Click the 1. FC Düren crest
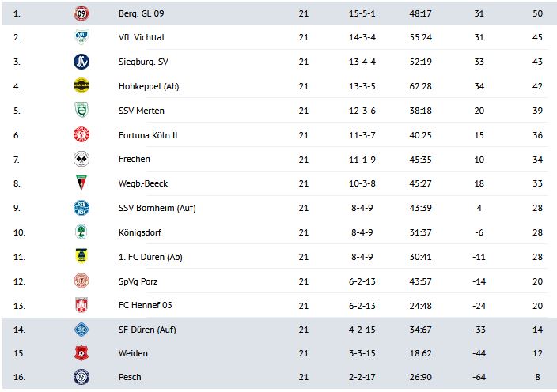The image size is (557, 392). [81, 256]
